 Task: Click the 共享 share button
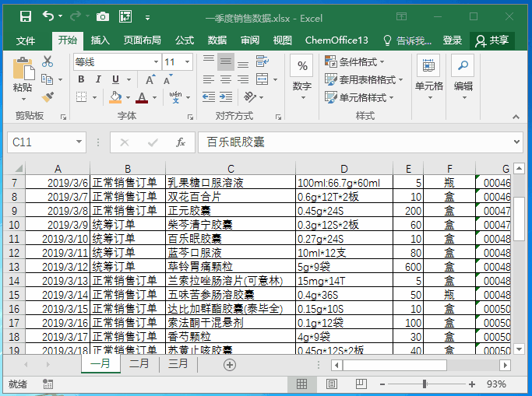tap(492, 40)
